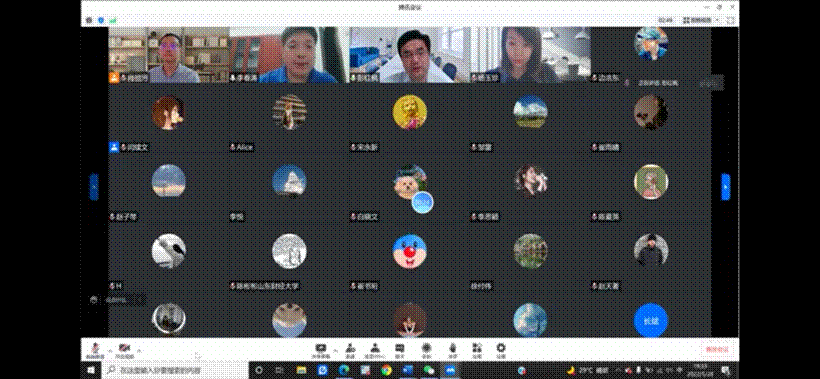Viewport: 820px width, 379px height.
Task: Open the apps icon in toolbar
Action: 476,350
